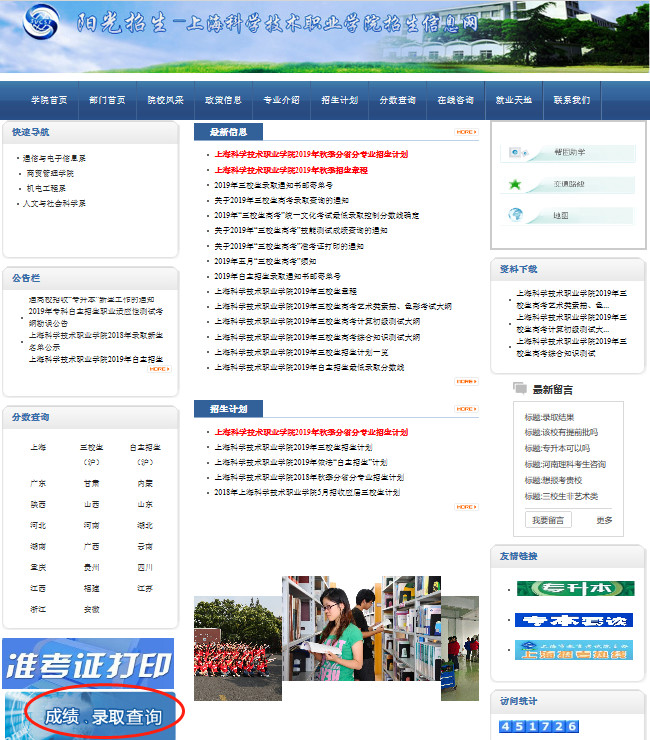
Task: Select 上海 in 分数查询 panel
Action: [x=38, y=447]
